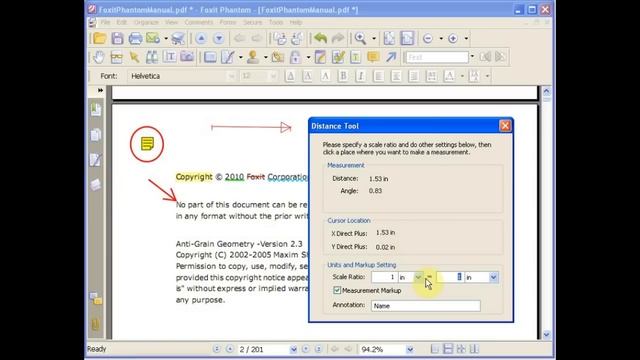Toggle single page layout in status bar
The image size is (640, 360).
[x=435, y=349]
